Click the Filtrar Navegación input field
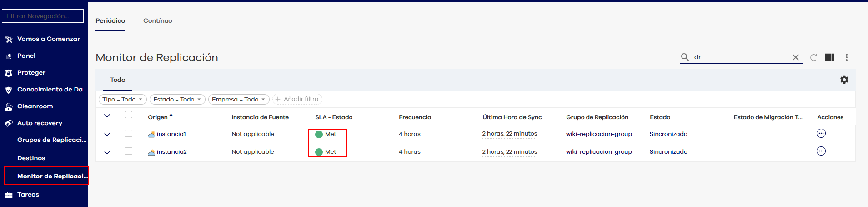This screenshot has width=868, height=207. click(43, 16)
